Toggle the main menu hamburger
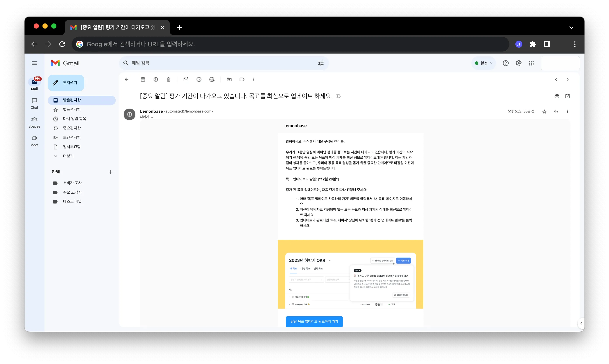The image size is (609, 364). pos(34,63)
